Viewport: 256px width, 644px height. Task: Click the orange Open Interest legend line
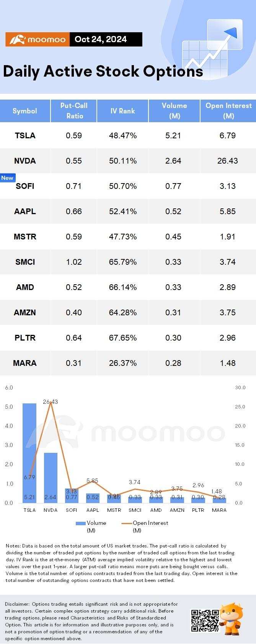127,523
